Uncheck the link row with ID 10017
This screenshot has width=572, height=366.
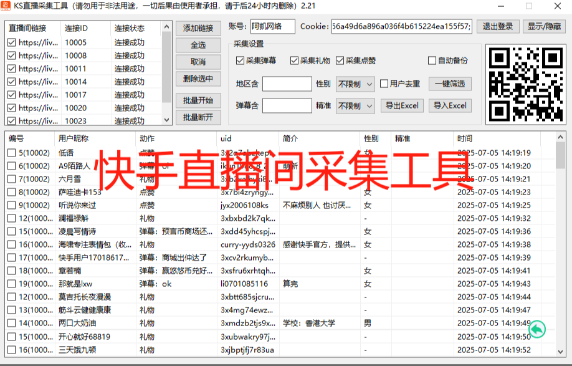[11, 95]
